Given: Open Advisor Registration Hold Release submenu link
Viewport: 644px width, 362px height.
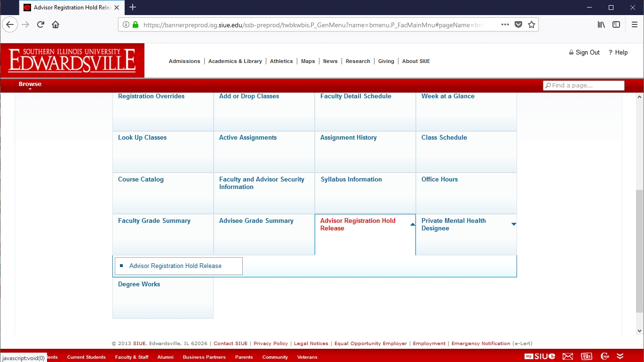Looking at the screenshot, I should pyautogui.click(x=175, y=266).
